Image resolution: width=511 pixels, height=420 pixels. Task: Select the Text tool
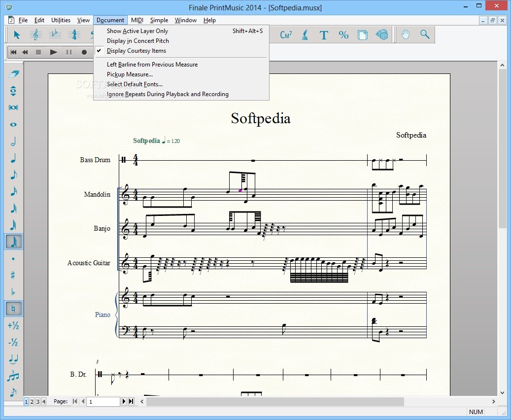(324, 35)
